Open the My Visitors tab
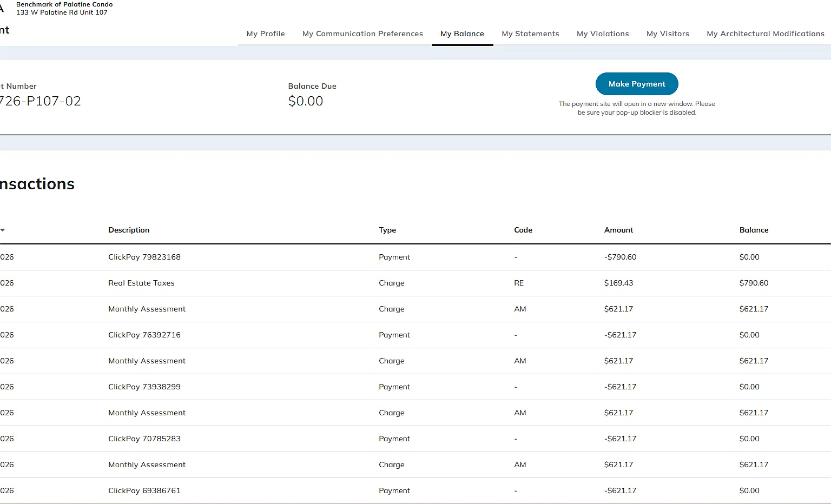Image resolution: width=831 pixels, height=504 pixels. click(668, 34)
